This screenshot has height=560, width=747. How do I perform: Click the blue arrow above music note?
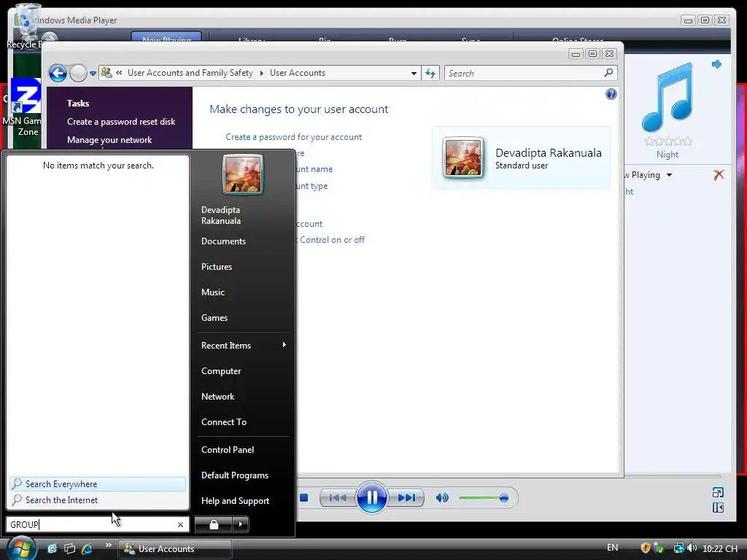tap(716, 64)
